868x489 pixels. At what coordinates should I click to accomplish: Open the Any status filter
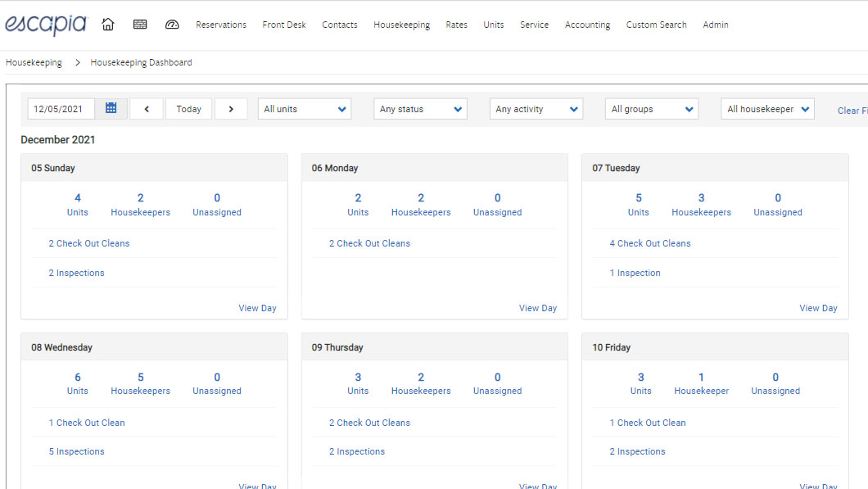pos(421,109)
